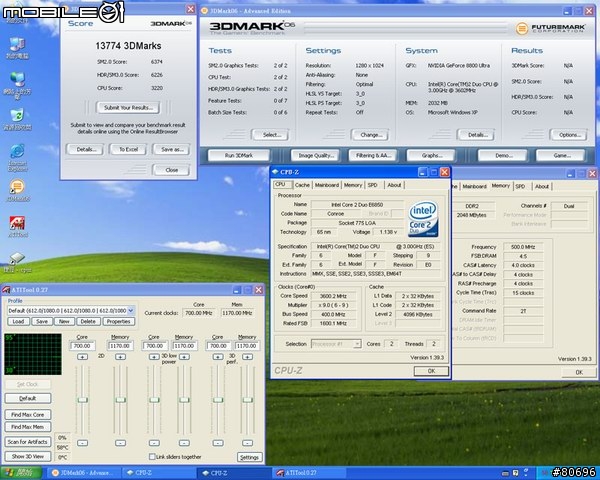This screenshot has width=600, height=480.
Task: Click Save as button in Score window
Action: click(172, 149)
